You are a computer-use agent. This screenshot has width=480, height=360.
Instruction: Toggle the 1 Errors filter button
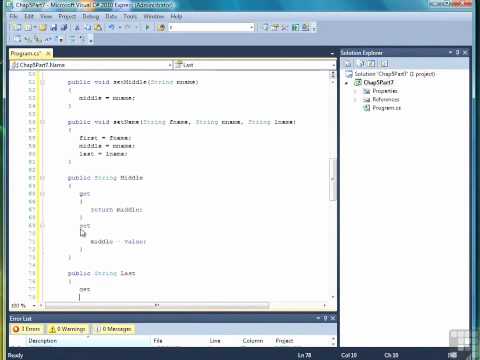[26, 329]
